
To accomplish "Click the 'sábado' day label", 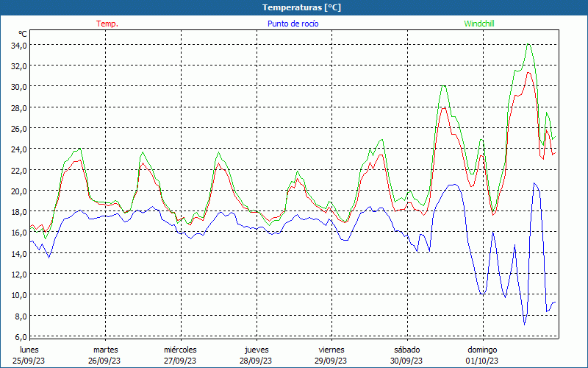I will pyautogui.click(x=407, y=350).
